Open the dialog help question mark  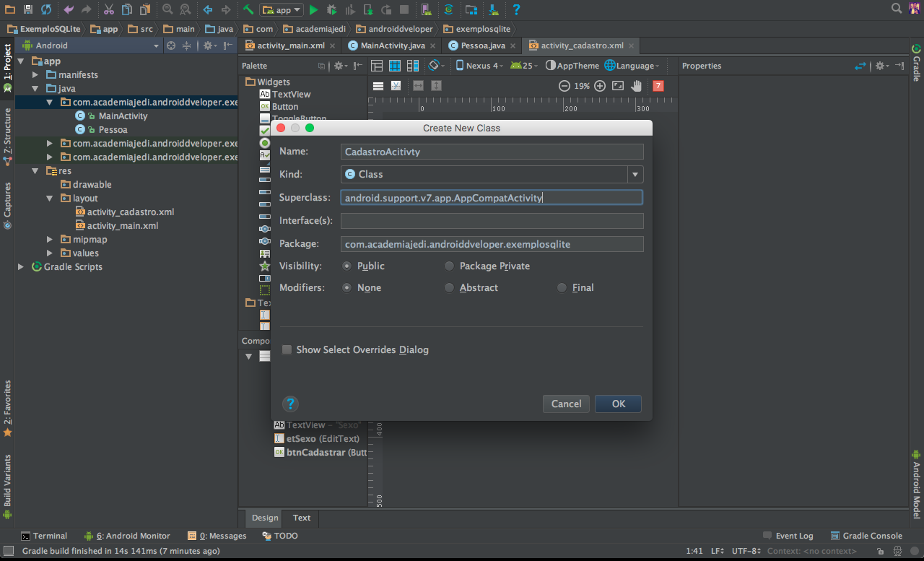[290, 404]
